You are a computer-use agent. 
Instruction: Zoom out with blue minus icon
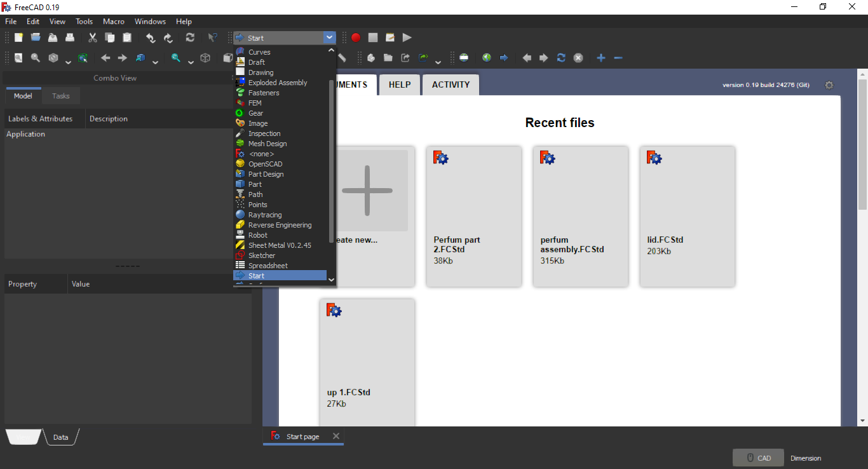(x=618, y=58)
